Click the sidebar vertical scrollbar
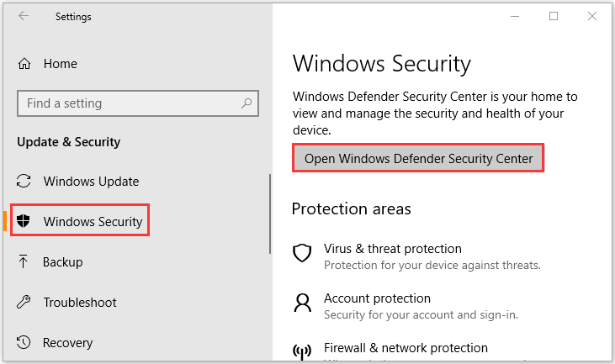 click(270, 214)
